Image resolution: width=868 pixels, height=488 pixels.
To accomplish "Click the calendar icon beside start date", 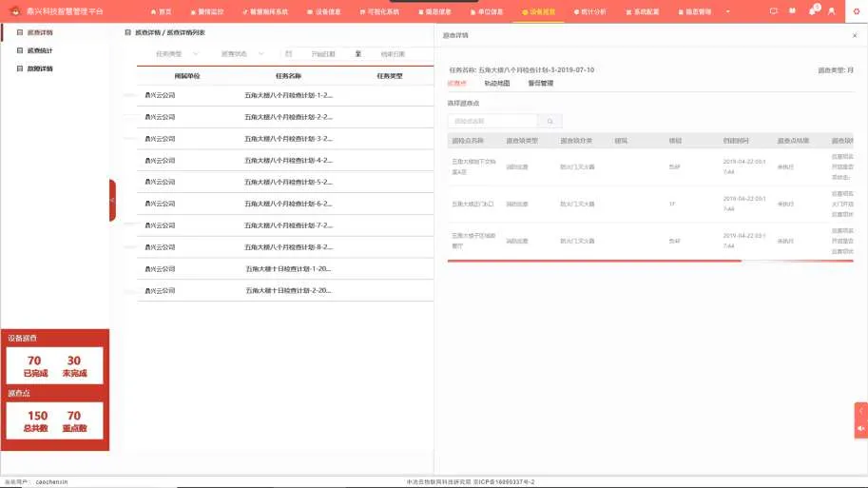I will [x=289, y=54].
